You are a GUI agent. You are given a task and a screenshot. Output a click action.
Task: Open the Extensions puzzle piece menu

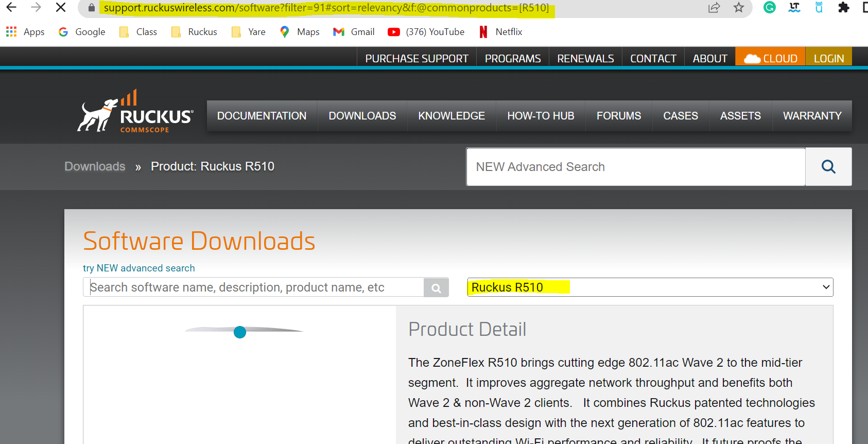(844, 7)
